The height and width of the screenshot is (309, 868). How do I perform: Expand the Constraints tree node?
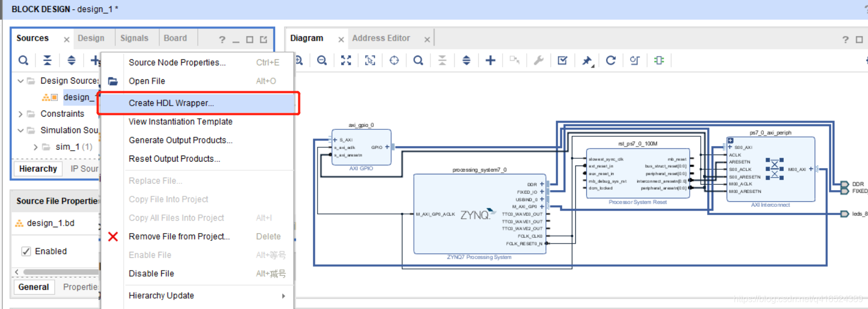coord(20,114)
